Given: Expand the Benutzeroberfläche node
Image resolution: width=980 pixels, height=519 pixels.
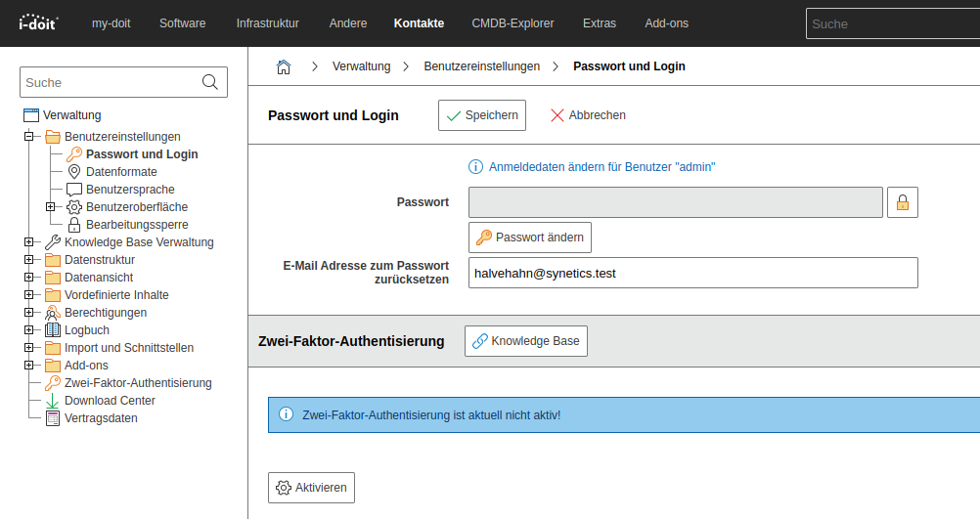Looking at the screenshot, I should 51,207.
